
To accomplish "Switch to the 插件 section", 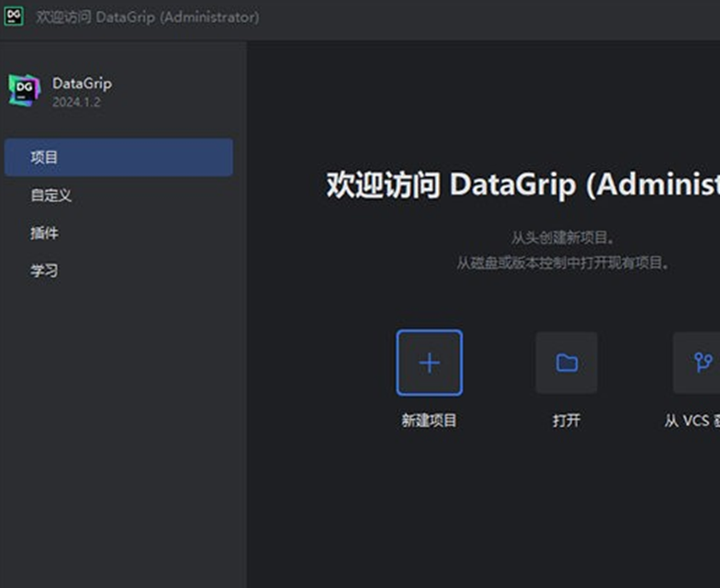I will click(x=44, y=233).
